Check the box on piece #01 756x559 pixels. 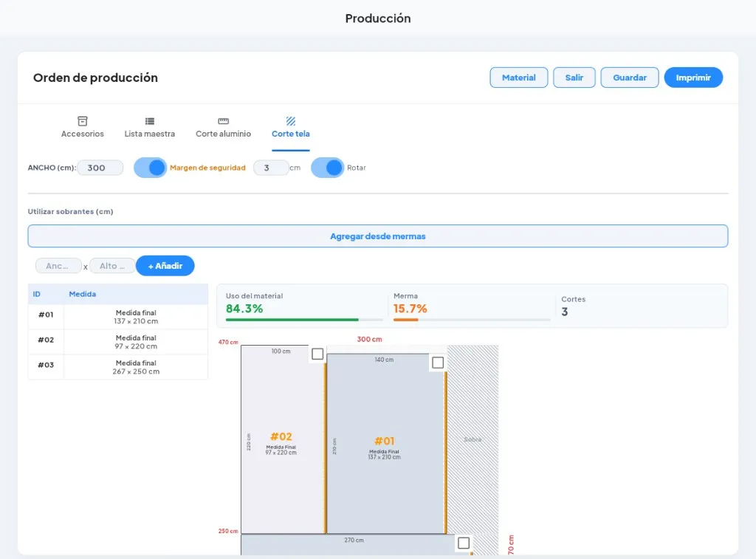click(438, 363)
